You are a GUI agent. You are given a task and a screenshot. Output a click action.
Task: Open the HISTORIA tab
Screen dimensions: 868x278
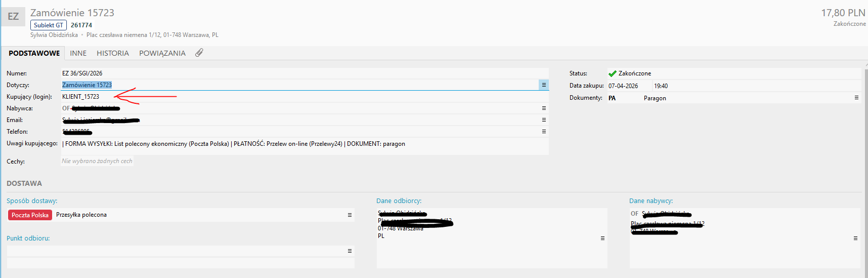pos(113,53)
